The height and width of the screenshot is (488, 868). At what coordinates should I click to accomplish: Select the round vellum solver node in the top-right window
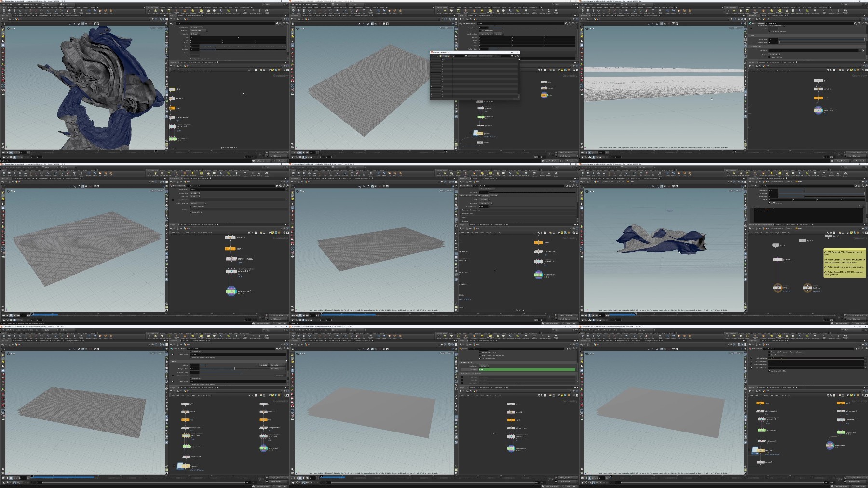click(818, 110)
